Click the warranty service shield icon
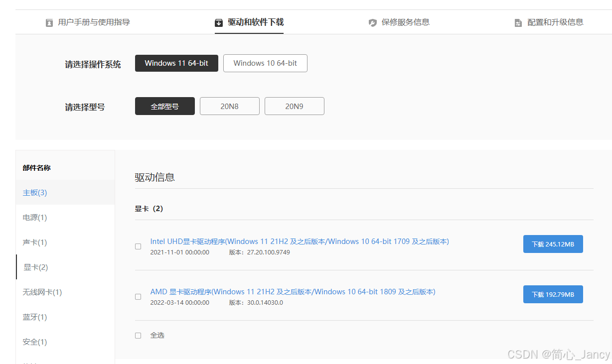The image size is (612, 364). [x=372, y=23]
